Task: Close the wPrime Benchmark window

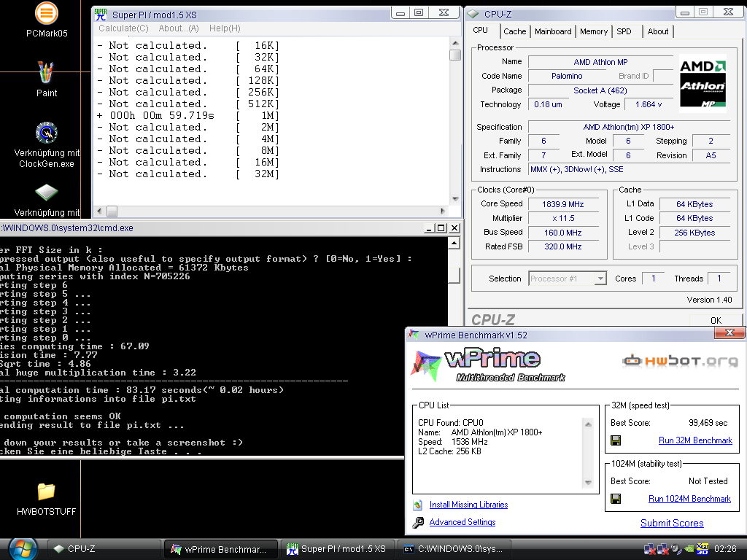Action: point(729,332)
